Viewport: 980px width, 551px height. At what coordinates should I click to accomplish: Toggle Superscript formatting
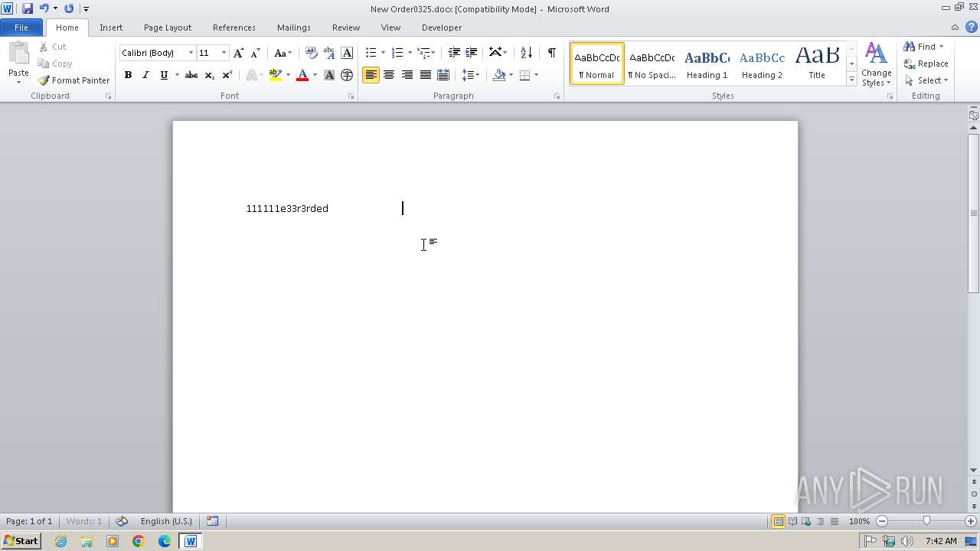pyautogui.click(x=227, y=75)
